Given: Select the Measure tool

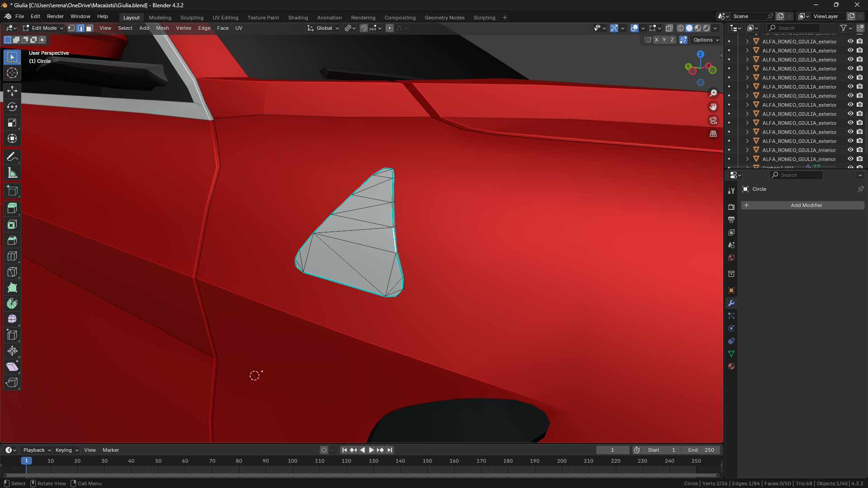Looking at the screenshot, I should [12, 173].
